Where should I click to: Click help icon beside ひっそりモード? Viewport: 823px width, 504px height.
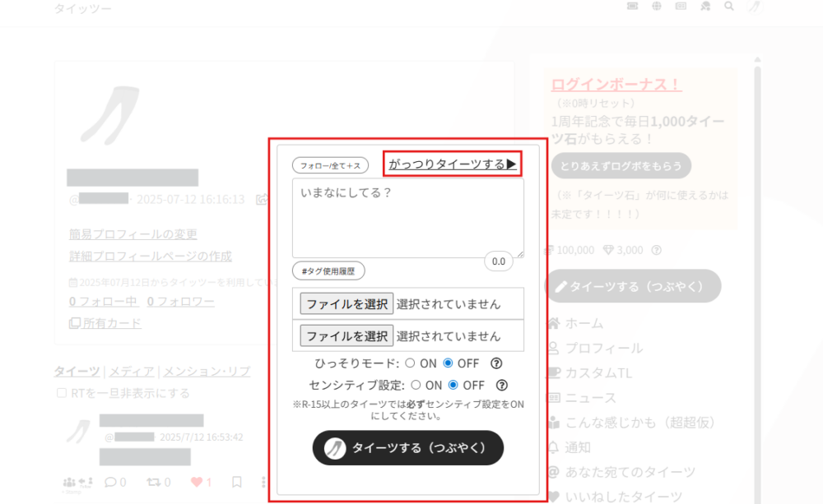pyautogui.click(x=497, y=363)
